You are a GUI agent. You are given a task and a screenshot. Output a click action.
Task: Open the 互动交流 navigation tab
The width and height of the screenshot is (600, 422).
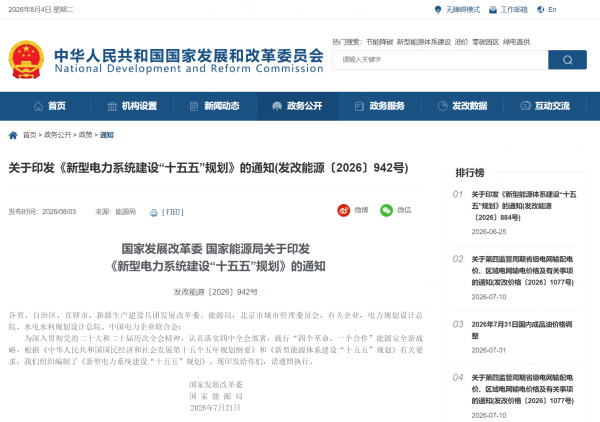(x=545, y=106)
